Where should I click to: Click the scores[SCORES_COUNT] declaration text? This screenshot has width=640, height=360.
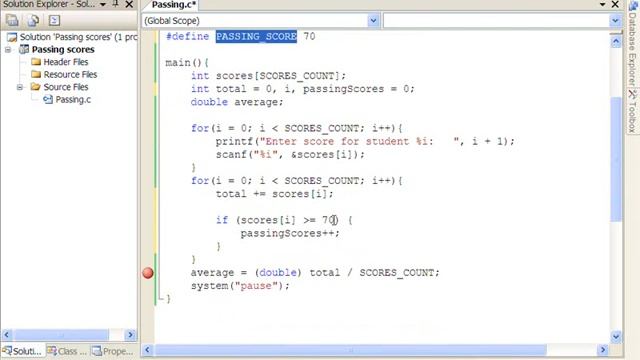[x=281, y=76]
